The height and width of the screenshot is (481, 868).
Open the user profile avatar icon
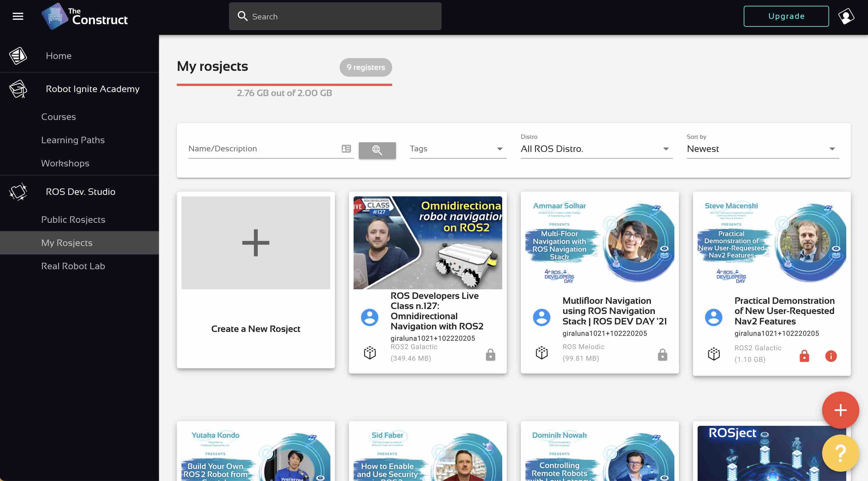coord(846,16)
